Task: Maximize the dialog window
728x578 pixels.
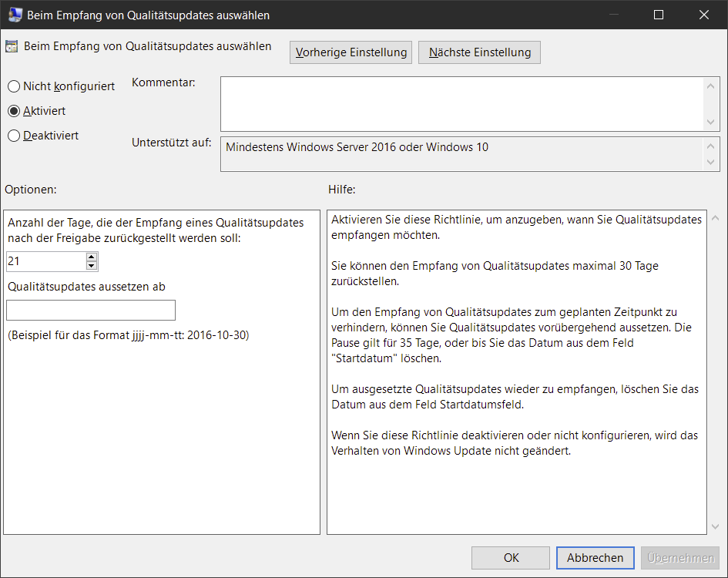Action: 659,15
